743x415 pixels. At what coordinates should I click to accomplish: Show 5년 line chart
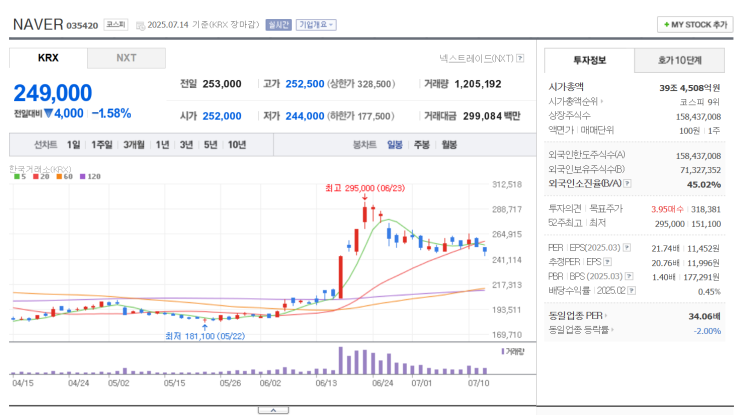[210, 144]
